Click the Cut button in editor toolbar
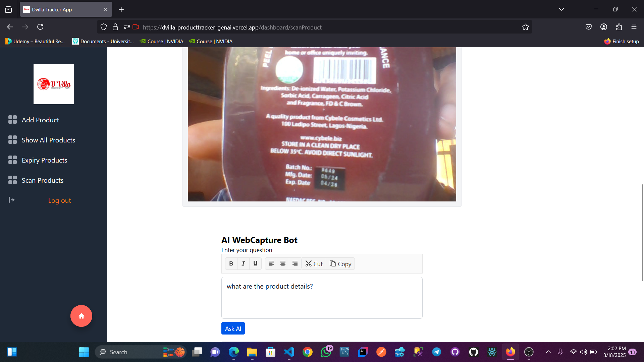This screenshot has width=644, height=362. click(x=314, y=264)
